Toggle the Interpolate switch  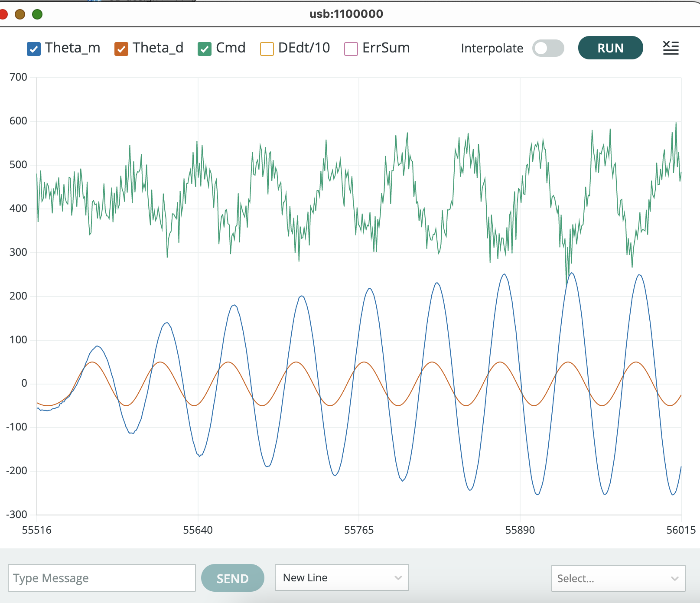click(548, 48)
